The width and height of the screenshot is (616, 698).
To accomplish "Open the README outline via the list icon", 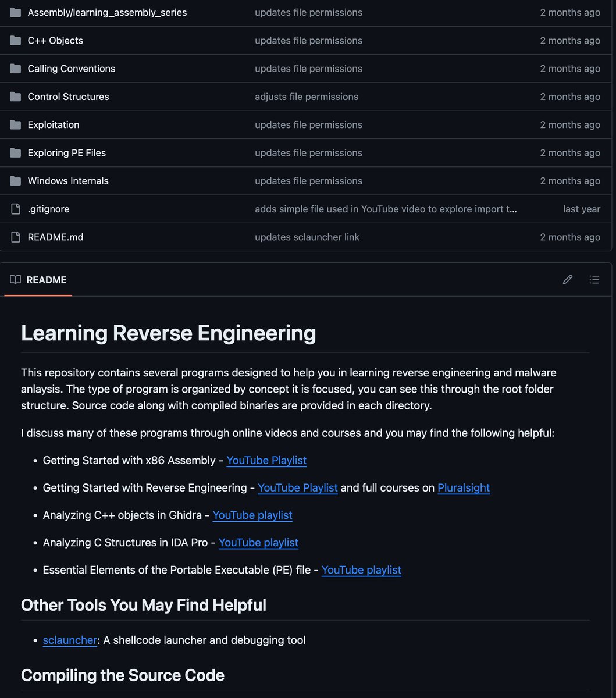I will pyautogui.click(x=594, y=279).
